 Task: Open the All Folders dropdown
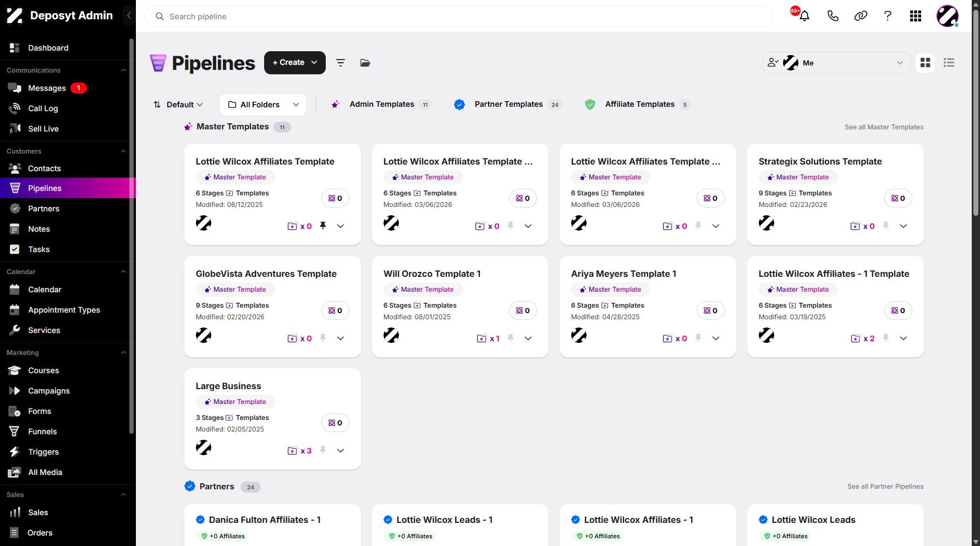click(263, 105)
